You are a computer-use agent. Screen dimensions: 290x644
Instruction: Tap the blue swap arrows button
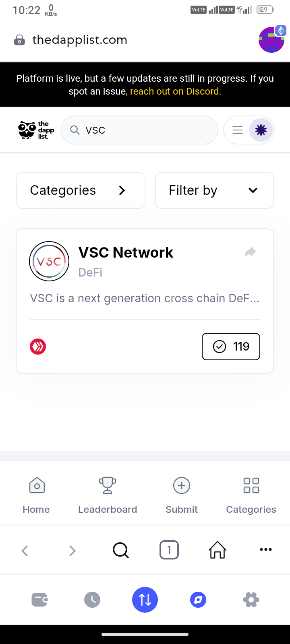point(145,600)
